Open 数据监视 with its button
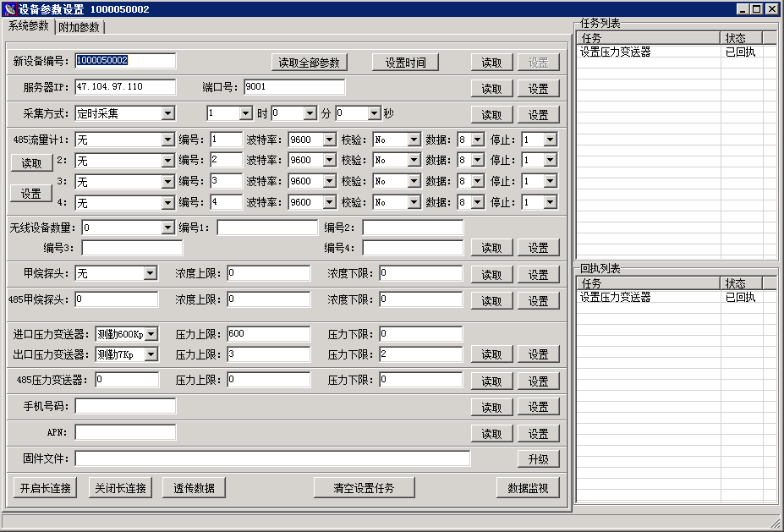Screen dimensions: 784x532 (528, 488)
